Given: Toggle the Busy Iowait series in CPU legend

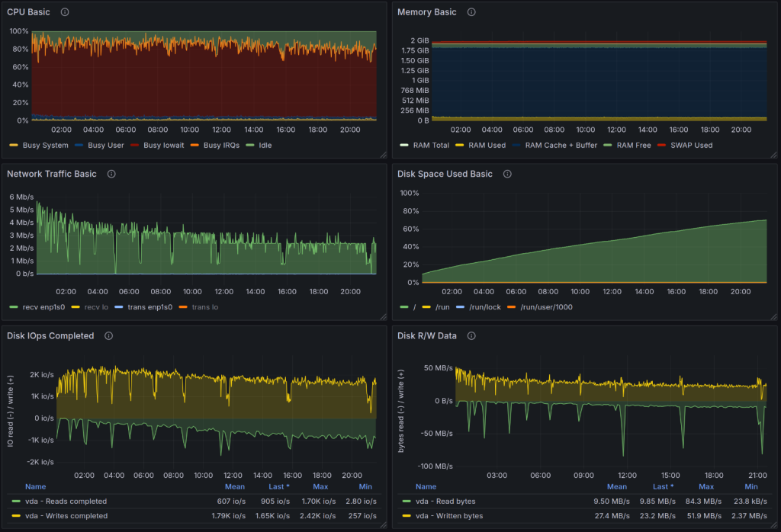Looking at the screenshot, I should pos(164,145).
